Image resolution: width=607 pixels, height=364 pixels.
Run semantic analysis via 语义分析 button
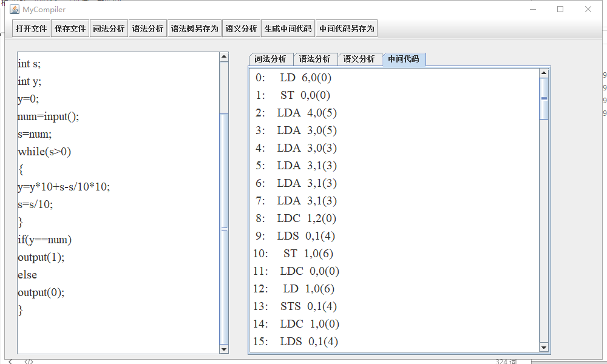[x=241, y=28]
